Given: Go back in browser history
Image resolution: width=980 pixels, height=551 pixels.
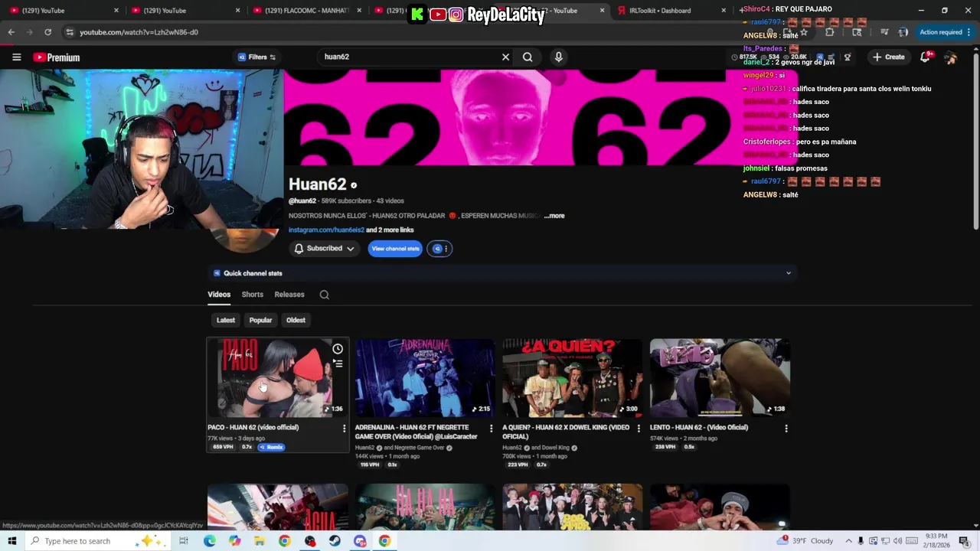Looking at the screenshot, I should pyautogui.click(x=11, y=32).
